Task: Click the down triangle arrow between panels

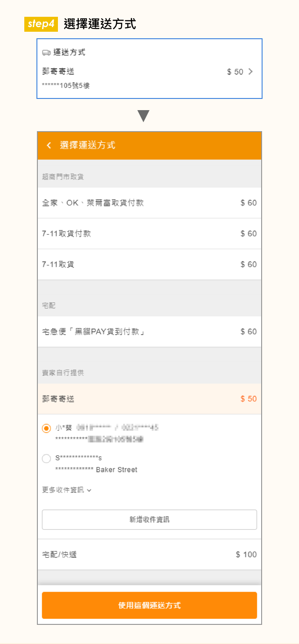Action: point(143,116)
